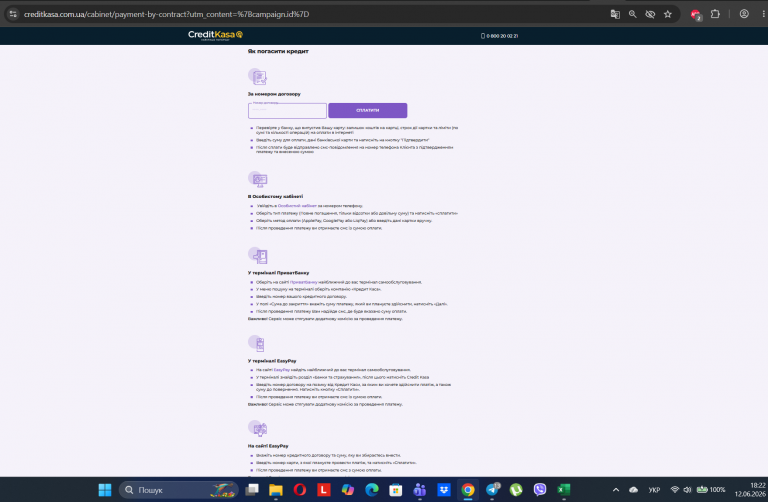Screen dimensions: 768x502
Task: Click the CreditKasa logo in header
Action: pyautogui.click(x=216, y=35)
